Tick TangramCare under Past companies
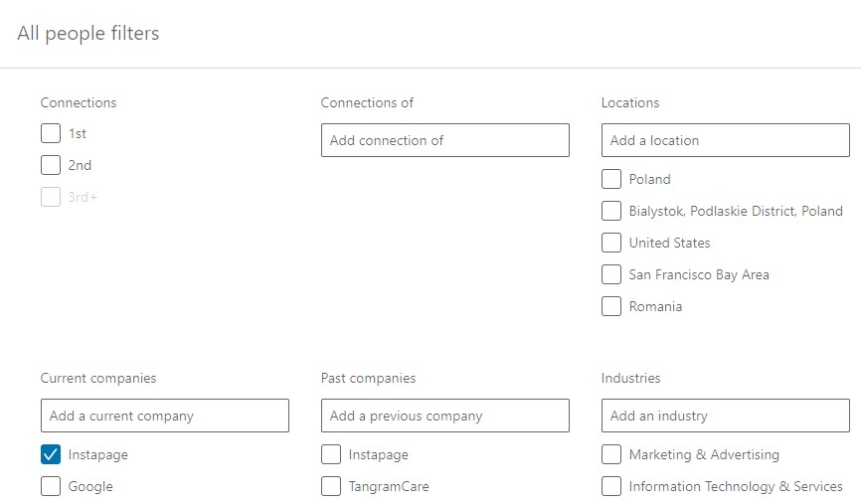This screenshot has width=861, height=504. 331,486
